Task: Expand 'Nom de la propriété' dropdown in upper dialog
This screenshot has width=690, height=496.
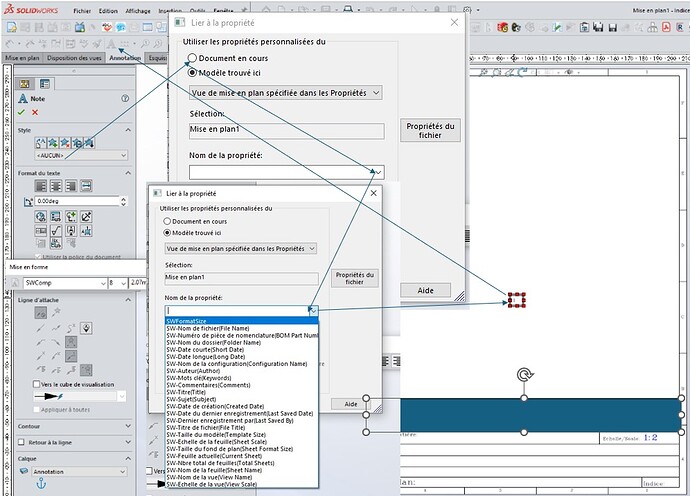Action: (376, 173)
